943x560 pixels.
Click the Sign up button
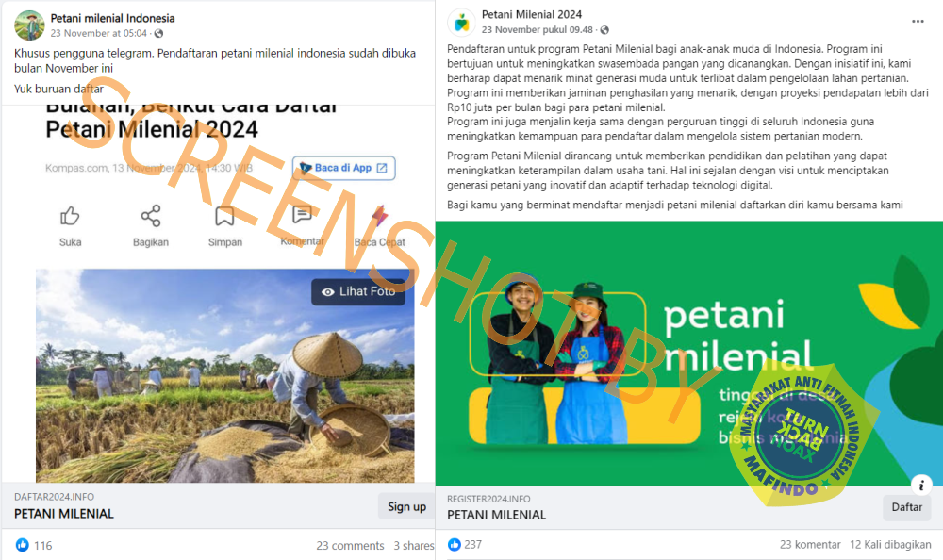coord(406,506)
